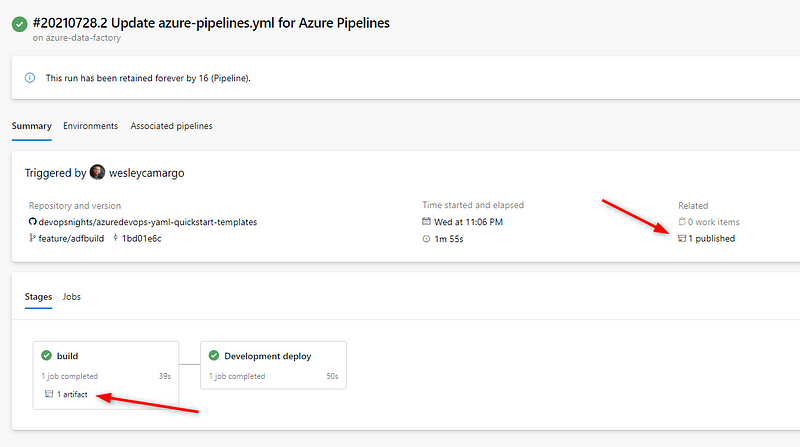Viewport: 800px width, 447px height.
Task: Open the Associated pipelines tab
Action: [x=171, y=126]
